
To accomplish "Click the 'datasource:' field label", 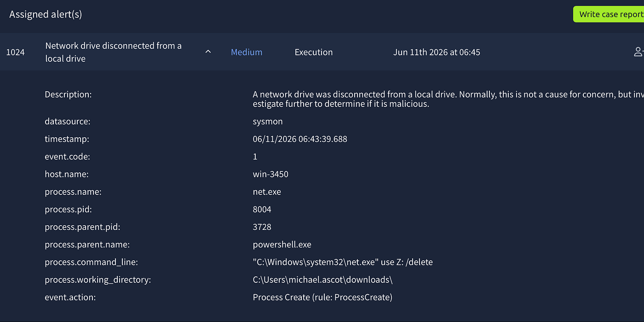I will 67,122.
